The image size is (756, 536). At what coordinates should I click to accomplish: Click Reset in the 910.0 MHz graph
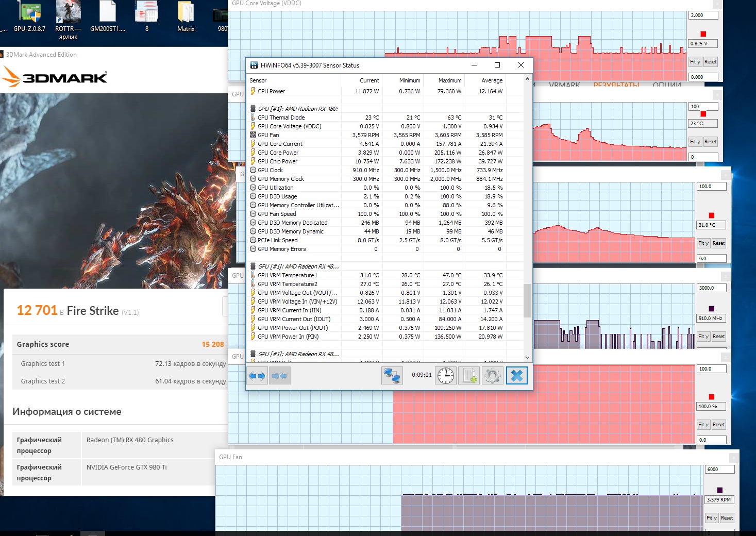tap(718, 337)
